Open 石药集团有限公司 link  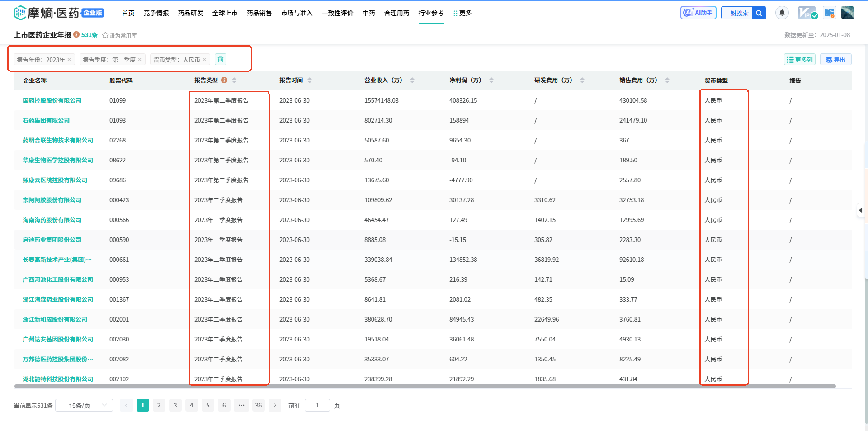tap(46, 120)
